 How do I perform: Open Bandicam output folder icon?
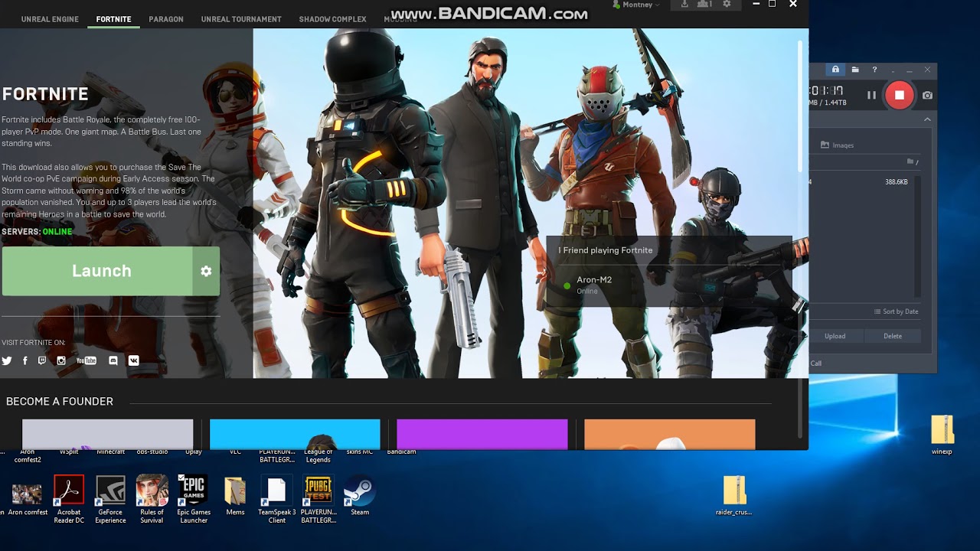point(855,70)
